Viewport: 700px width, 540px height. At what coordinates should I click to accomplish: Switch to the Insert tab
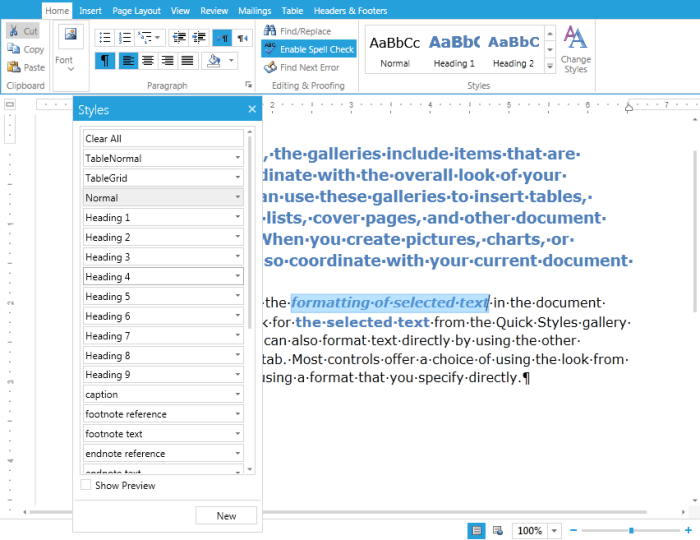click(90, 11)
